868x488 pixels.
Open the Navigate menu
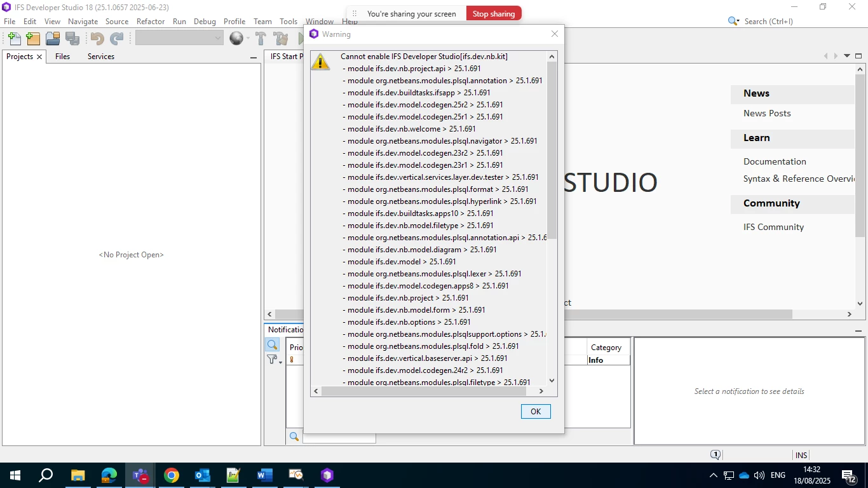tap(83, 21)
